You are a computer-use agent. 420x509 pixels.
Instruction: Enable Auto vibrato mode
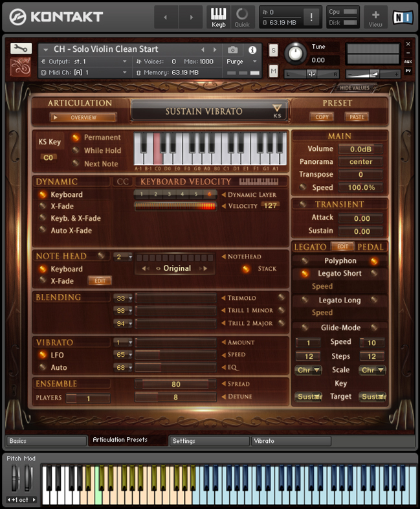[x=43, y=367]
